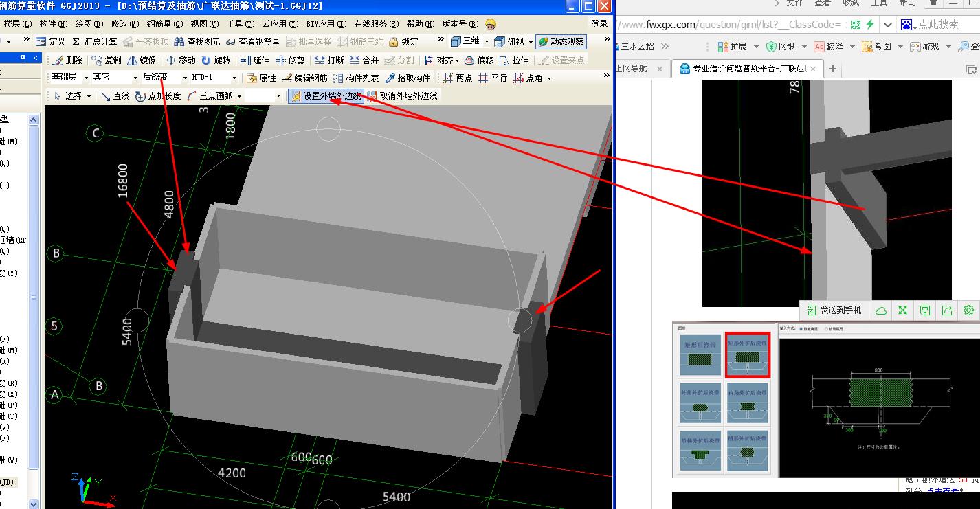Screen dimensions: 980x509
Task: Open 编辑钢筋 edit rebar
Action: (304, 78)
